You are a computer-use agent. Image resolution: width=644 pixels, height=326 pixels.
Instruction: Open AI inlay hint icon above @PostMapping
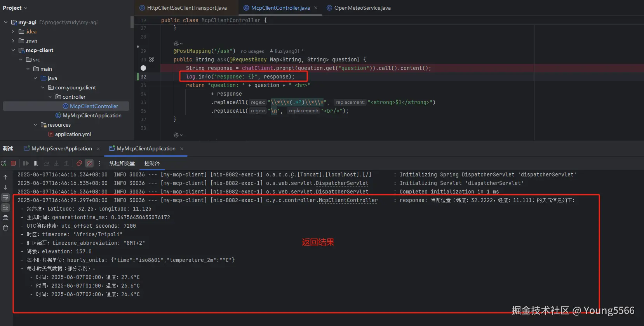pyautogui.click(x=178, y=44)
